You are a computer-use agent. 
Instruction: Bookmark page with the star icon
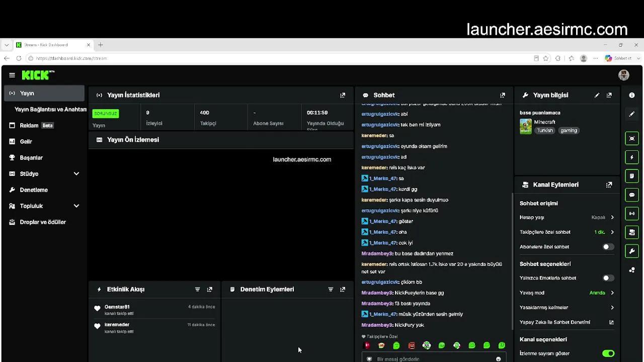(x=546, y=58)
